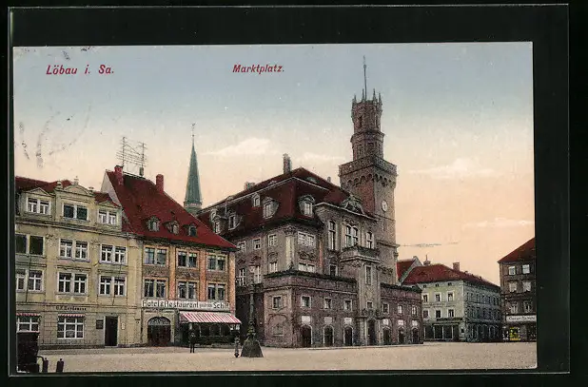Click the balcony on the town hall facade
588x387 pixels.
(361, 254)
